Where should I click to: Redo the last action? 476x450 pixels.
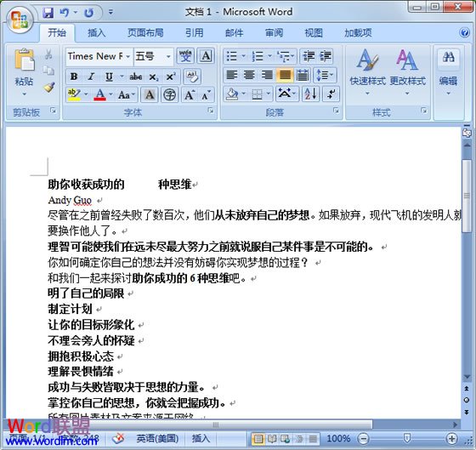click(88, 13)
